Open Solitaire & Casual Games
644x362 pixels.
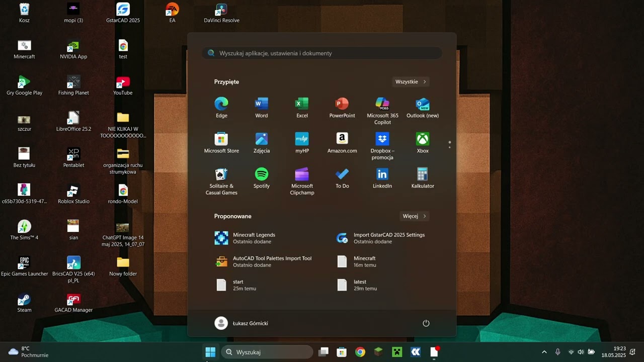click(x=221, y=182)
